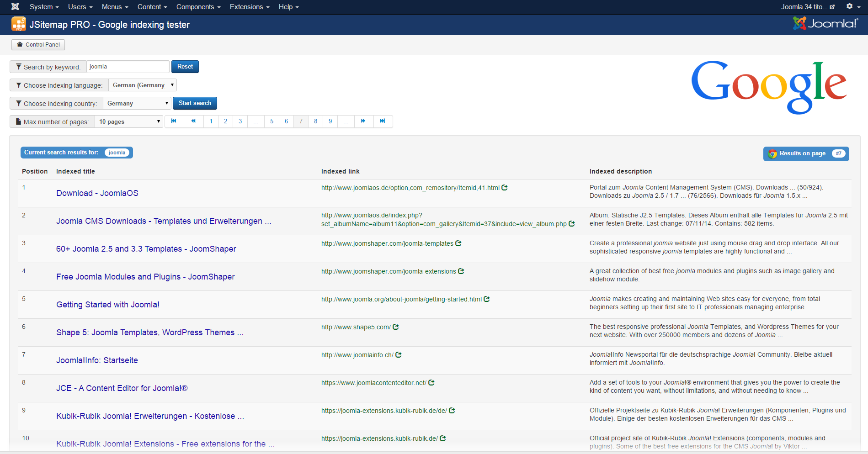Go to results page 1
868x454 pixels.
(x=211, y=121)
